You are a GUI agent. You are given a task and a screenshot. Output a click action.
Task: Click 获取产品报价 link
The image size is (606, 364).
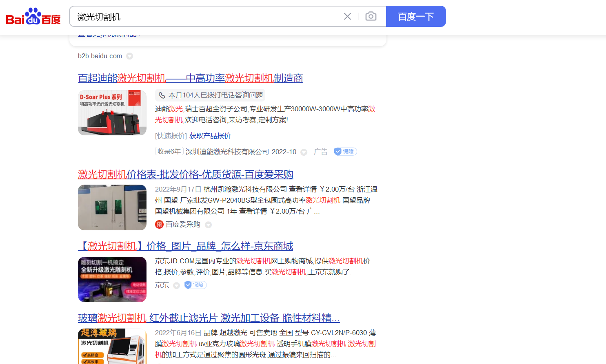210,136
